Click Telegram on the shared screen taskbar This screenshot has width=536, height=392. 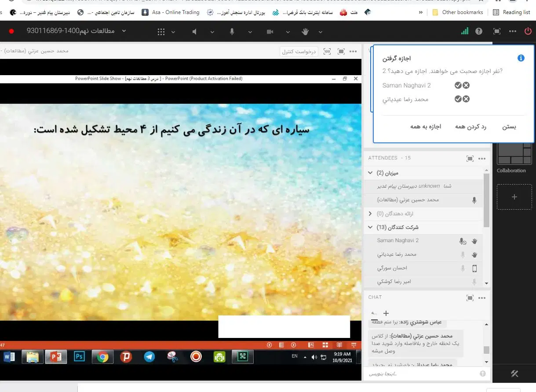(x=149, y=356)
